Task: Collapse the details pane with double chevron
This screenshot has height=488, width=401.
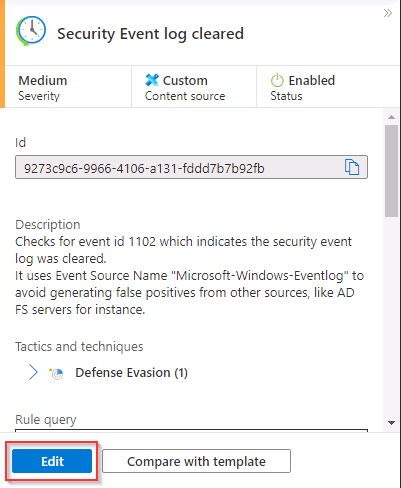Action: pos(387,13)
